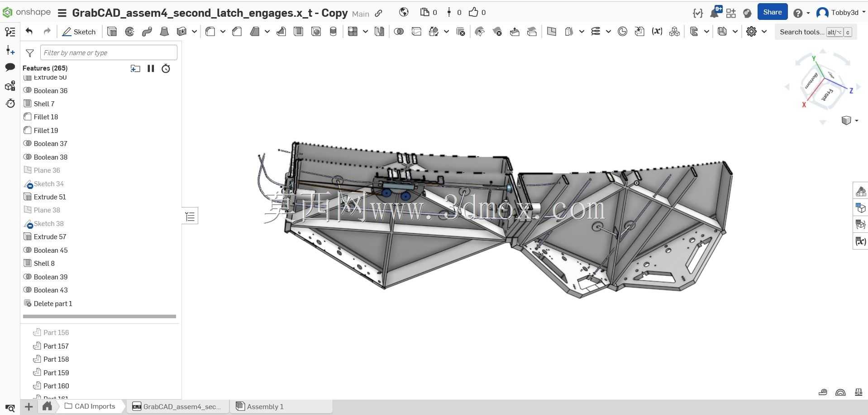Click the Onshape logo home link
The width and height of the screenshot is (868, 415).
27,12
